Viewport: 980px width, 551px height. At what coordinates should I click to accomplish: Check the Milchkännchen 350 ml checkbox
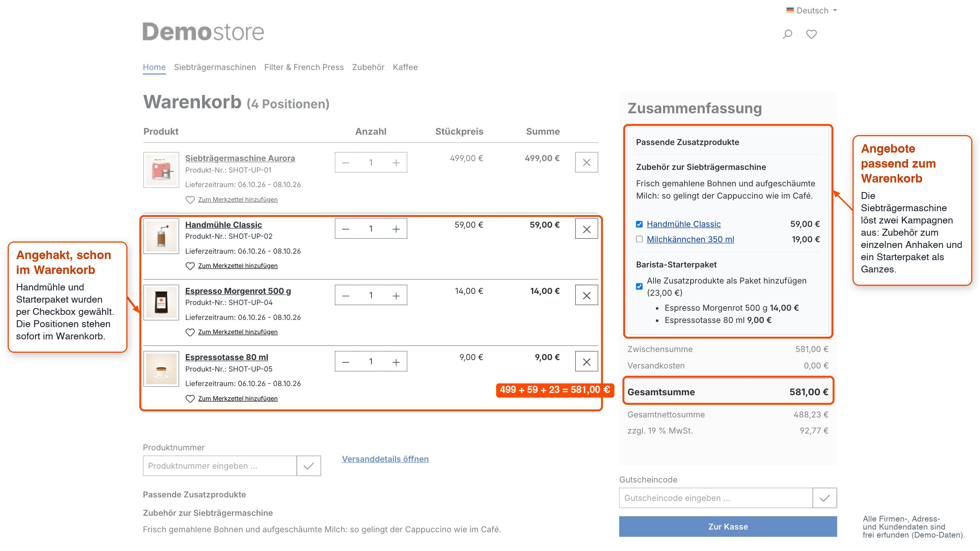pyautogui.click(x=639, y=239)
